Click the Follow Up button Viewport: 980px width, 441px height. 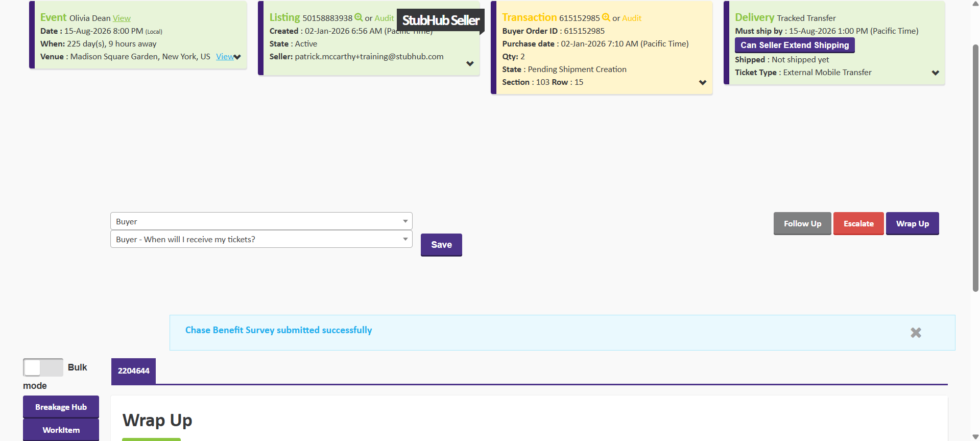tap(802, 224)
